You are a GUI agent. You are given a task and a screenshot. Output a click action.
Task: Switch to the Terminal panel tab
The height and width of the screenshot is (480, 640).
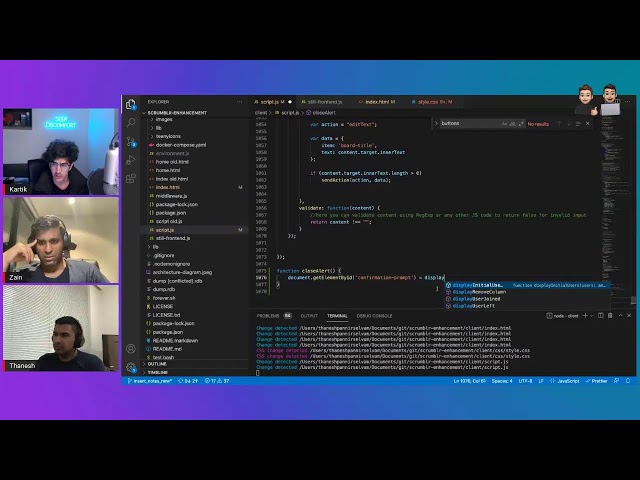click(x=337, y=316)
